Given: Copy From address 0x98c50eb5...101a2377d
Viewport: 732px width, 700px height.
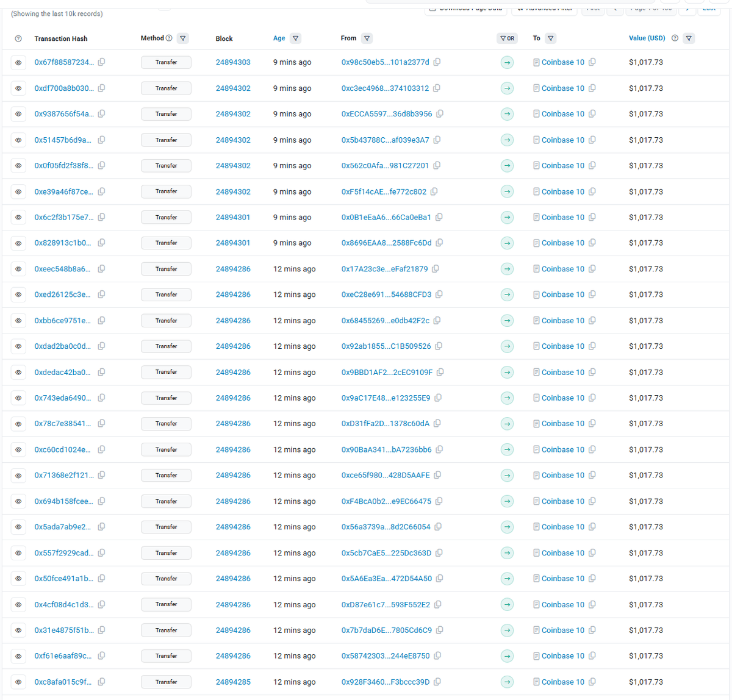Looking at the screenshot, I should (x=437, y=62).
